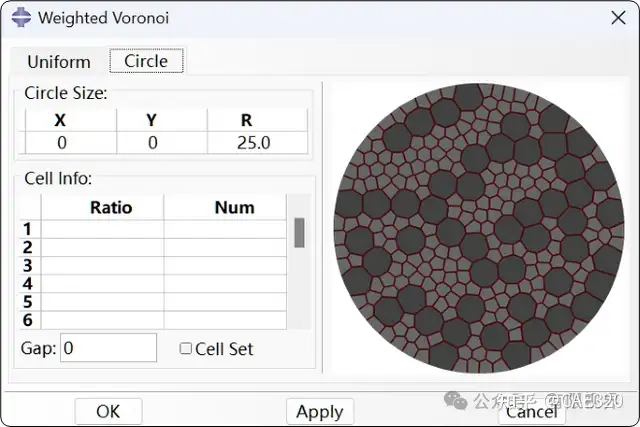
Task: Click the OK button
Action: pos(109,411)
